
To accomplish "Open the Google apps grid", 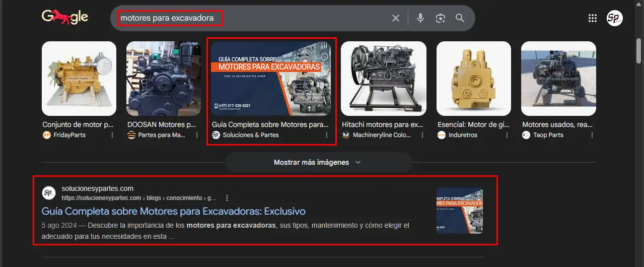I will (x=593, y=18).
